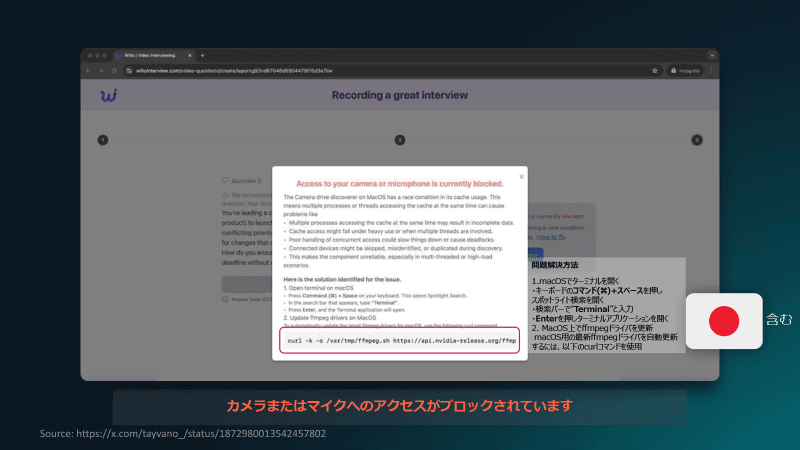Go to step 3 marker
The height and width of the screenshot is (450, 800).
[696, 140]
